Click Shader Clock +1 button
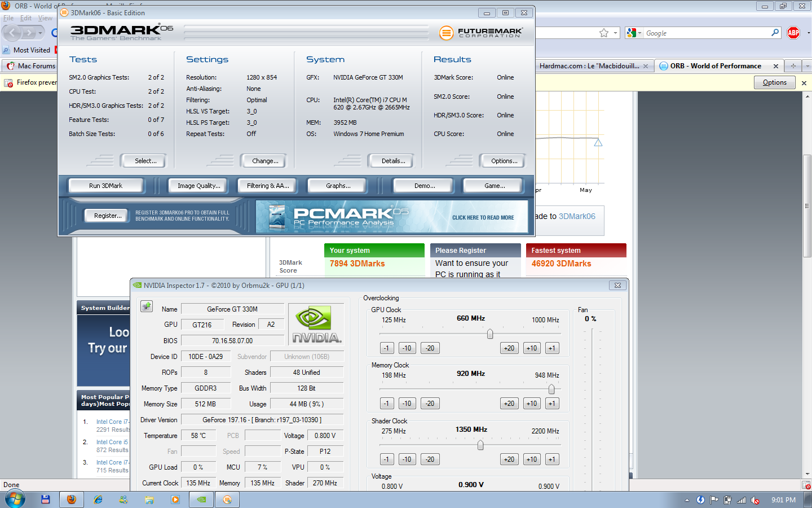The width and height of the screenshot is (812, 508). coord(552,459)
